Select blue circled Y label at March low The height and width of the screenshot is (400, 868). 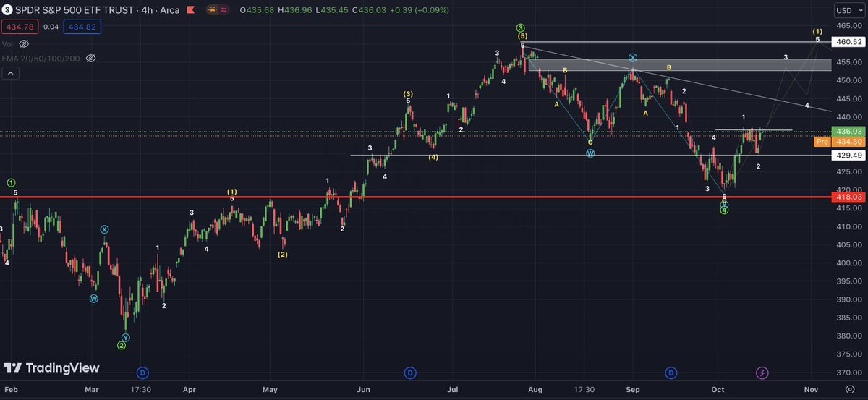126,338
